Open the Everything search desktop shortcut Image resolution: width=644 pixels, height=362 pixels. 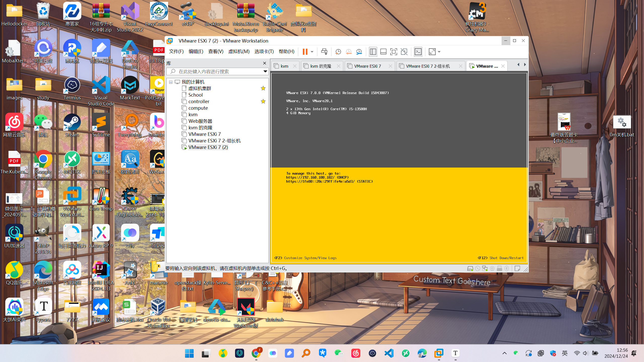point(130,125)
